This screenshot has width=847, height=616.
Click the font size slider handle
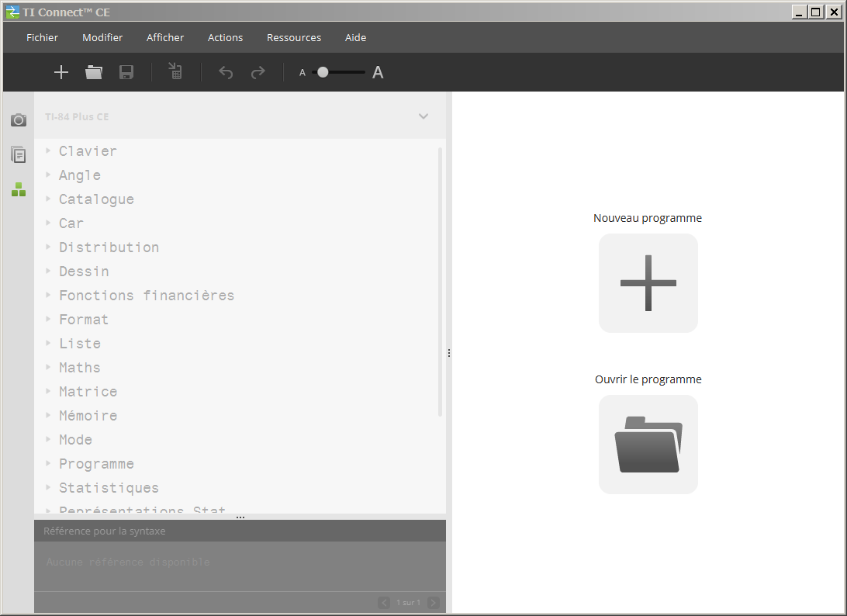pos(323,72)
